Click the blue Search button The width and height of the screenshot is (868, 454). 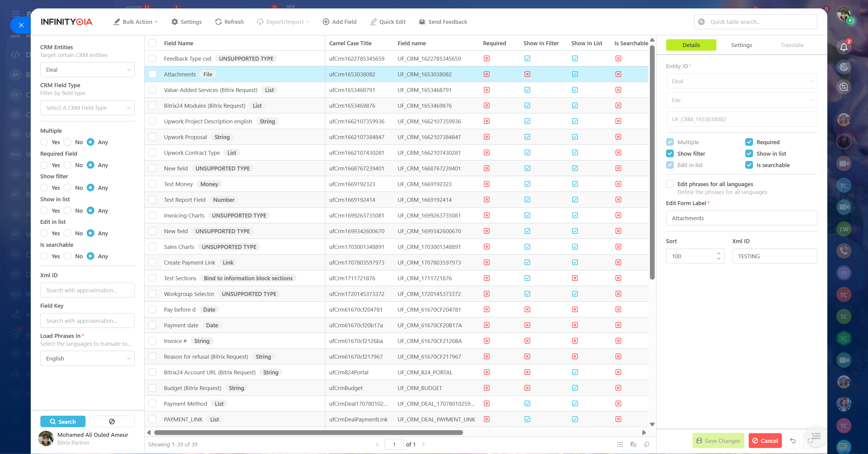(x=63, y=422)
